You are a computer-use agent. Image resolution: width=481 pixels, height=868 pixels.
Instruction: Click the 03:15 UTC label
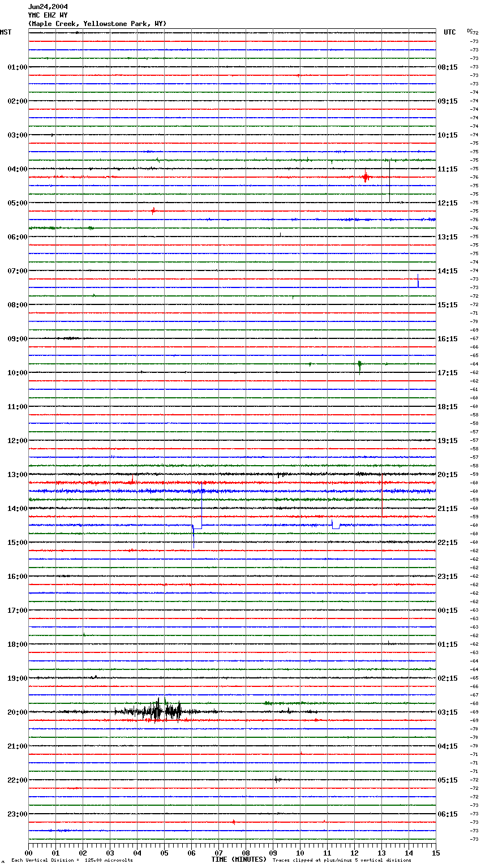click(x=448, y=712)
